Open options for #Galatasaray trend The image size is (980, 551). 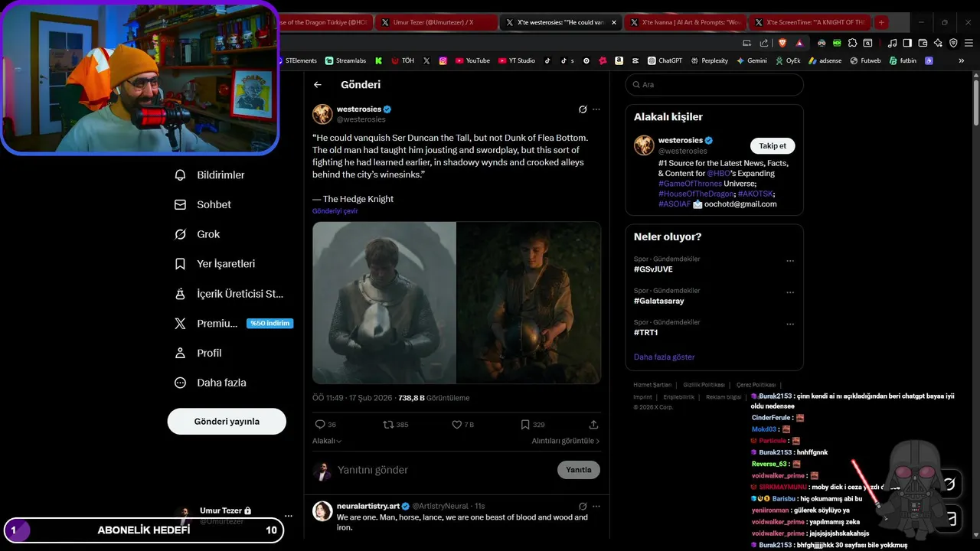coord(790,292)
